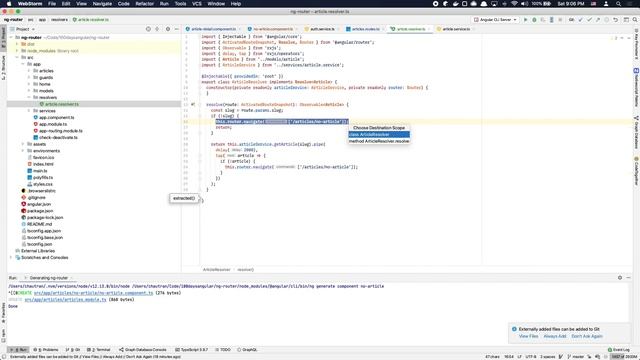Viewport: 640px width, 360px height.
Task: Expand the guards folder
Action: 29,77
